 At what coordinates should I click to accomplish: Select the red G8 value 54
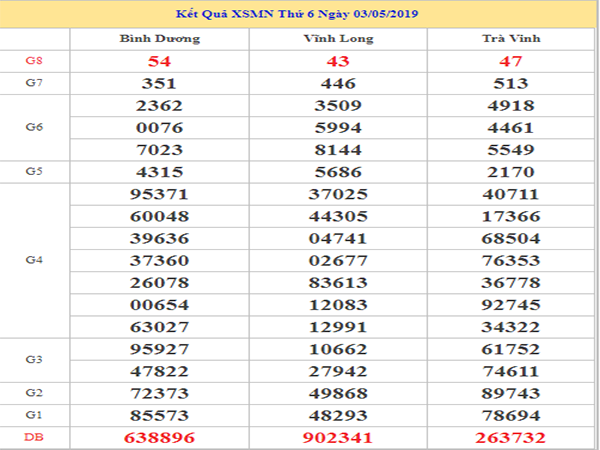click(x=159, y=61)
